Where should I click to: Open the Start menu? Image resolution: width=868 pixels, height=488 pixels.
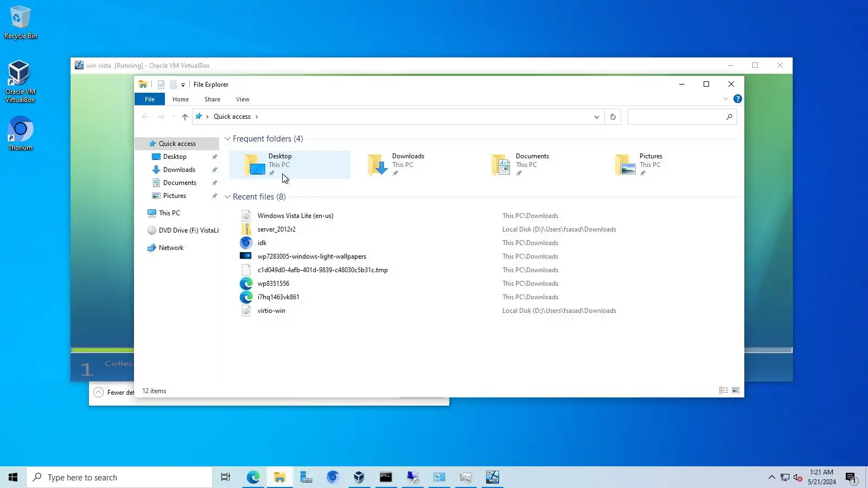13,477
